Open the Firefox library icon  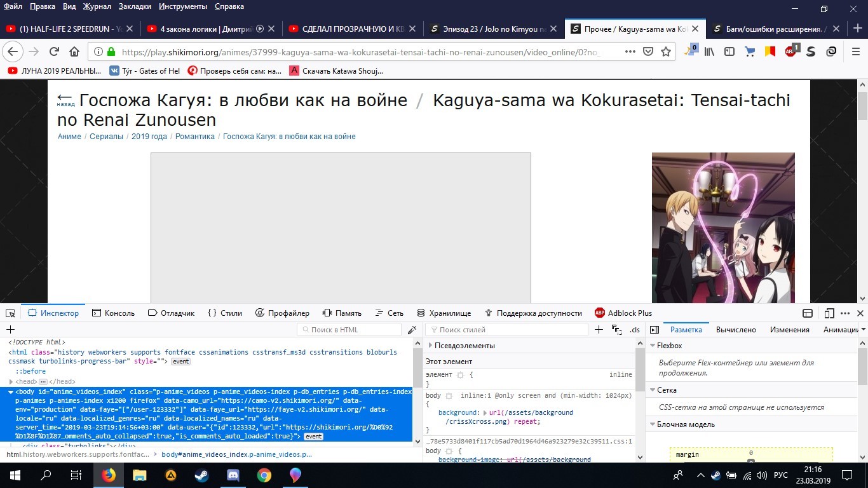(709, 52)
